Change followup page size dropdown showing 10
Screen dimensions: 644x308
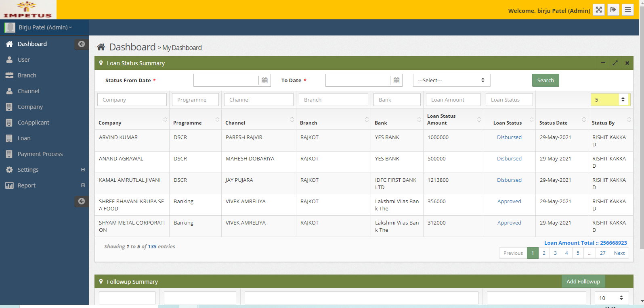click(x=612, y=298)
